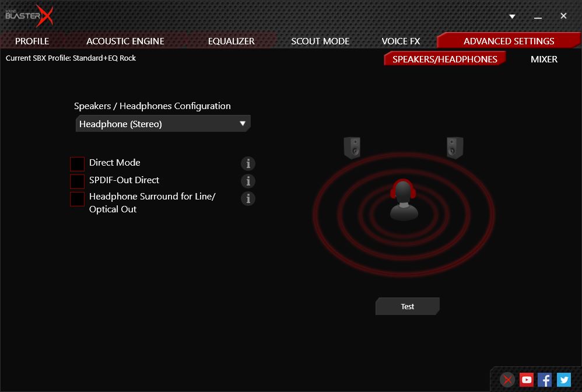
Task: Switch to the Equalizer tab
Action: 231,41
